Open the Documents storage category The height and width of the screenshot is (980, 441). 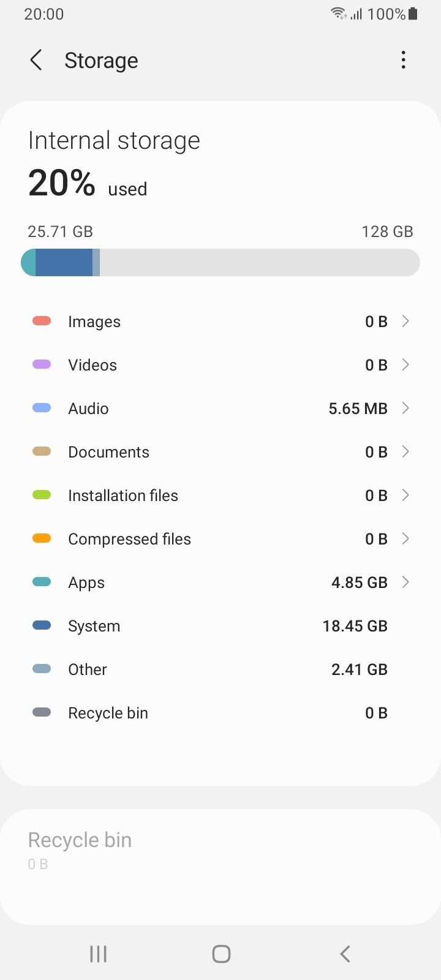pos(221,452)
